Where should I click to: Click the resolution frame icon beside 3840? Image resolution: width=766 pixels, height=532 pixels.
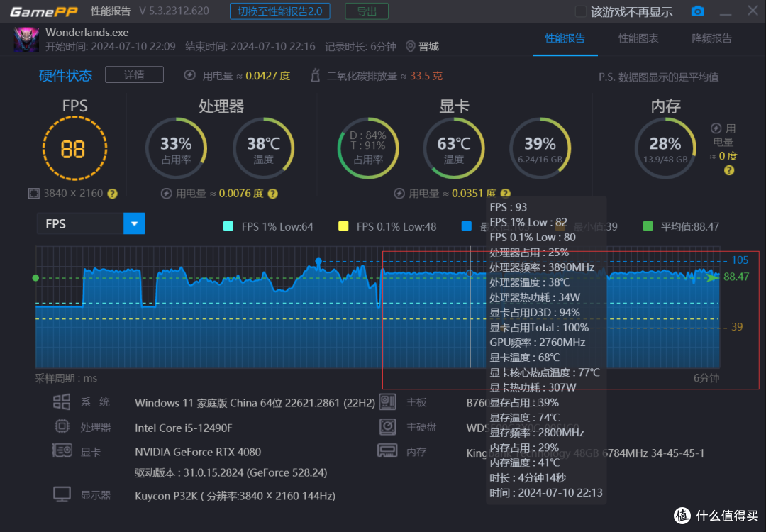click(34, 194)
